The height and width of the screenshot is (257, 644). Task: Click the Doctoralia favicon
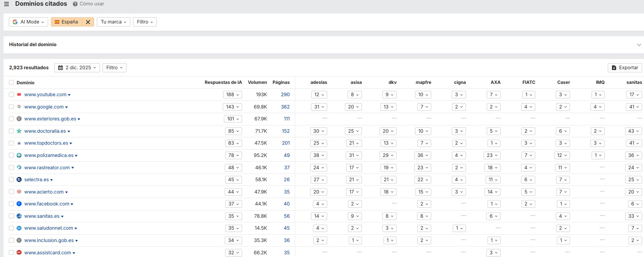coord(19,131)
